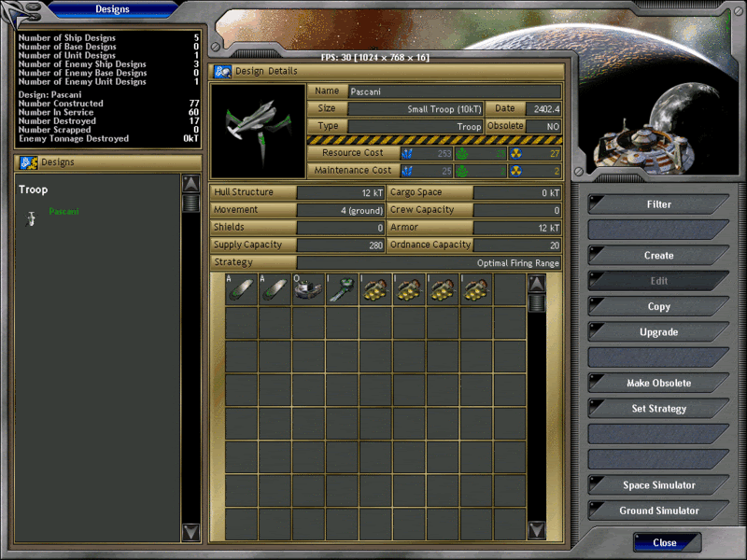Click the Shields value 0
747x560 pixels.
tap(341, 228)
